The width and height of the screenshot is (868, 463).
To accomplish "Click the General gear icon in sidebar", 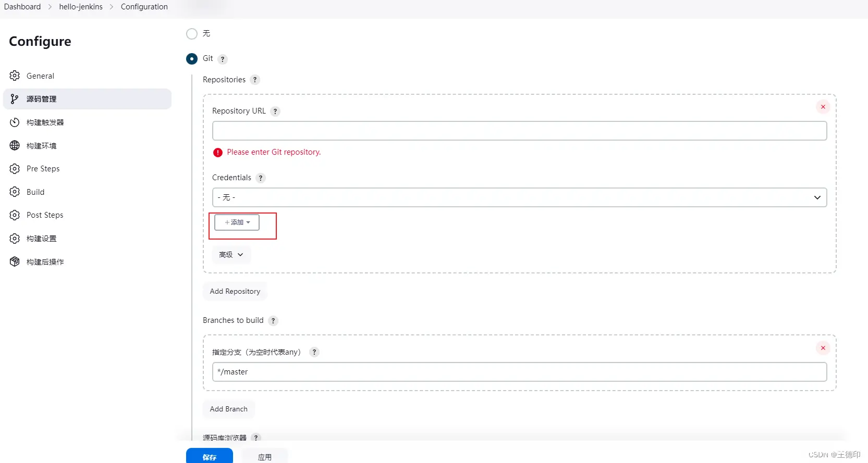I will tap(15, 76).
